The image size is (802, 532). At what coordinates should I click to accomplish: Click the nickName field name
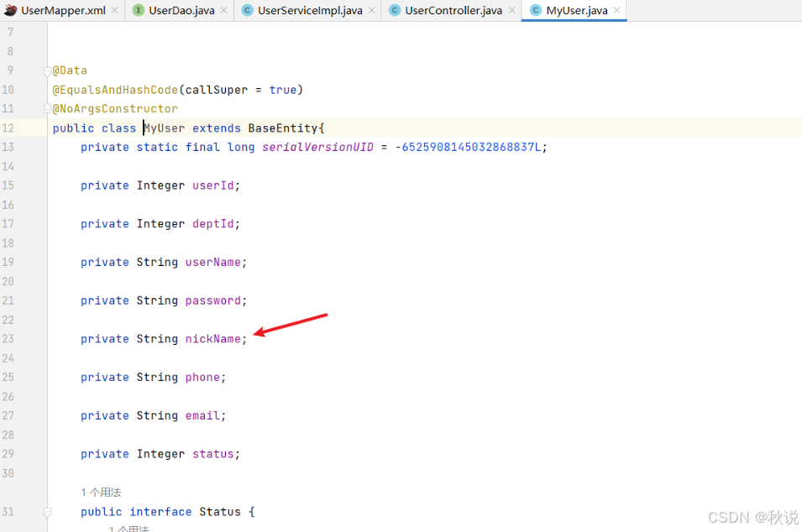coord(212,339)
